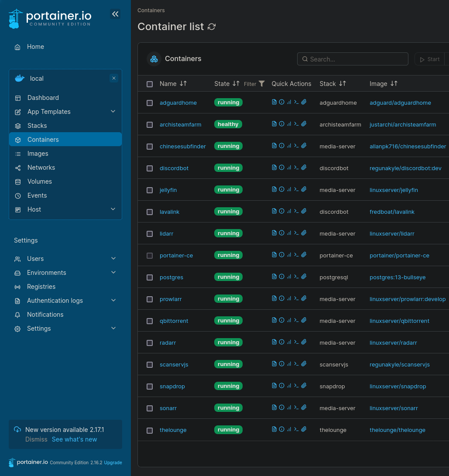Expand the Host sidebar section
449x476 pixels.
[x=34, y=209]
